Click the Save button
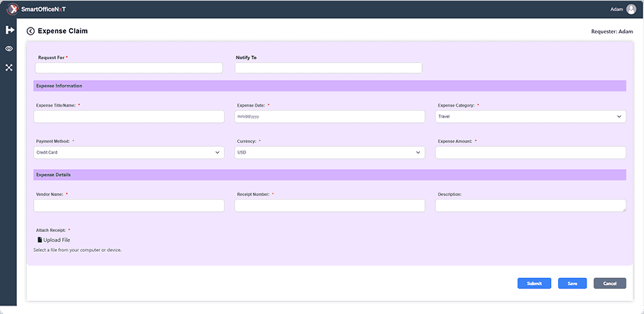The image size is (644, 314). pos(572,283)
